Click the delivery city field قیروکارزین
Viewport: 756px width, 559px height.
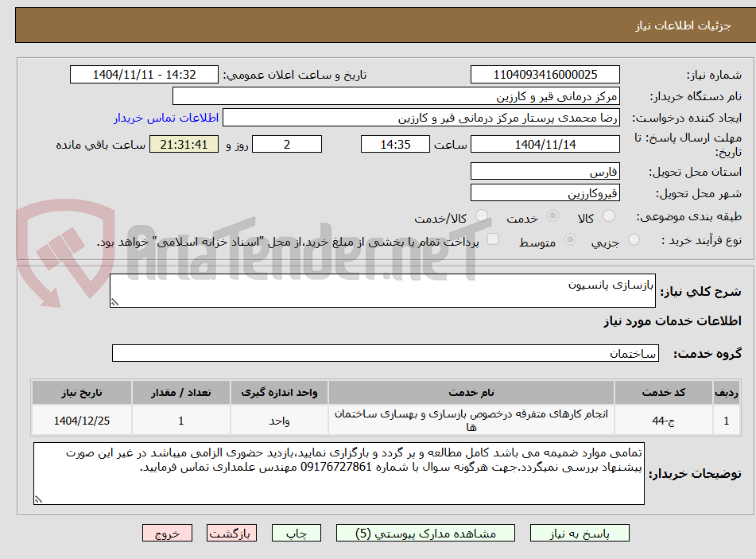coord(545,193)
